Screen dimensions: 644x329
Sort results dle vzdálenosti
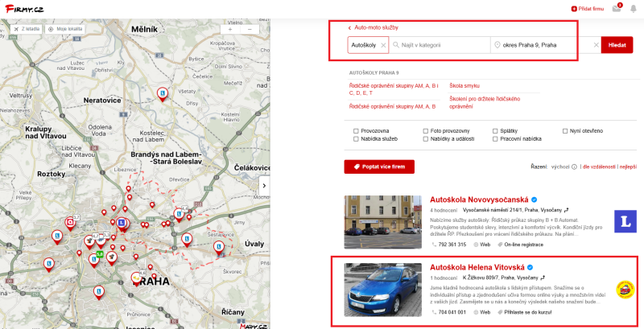(x=599, y=167)
